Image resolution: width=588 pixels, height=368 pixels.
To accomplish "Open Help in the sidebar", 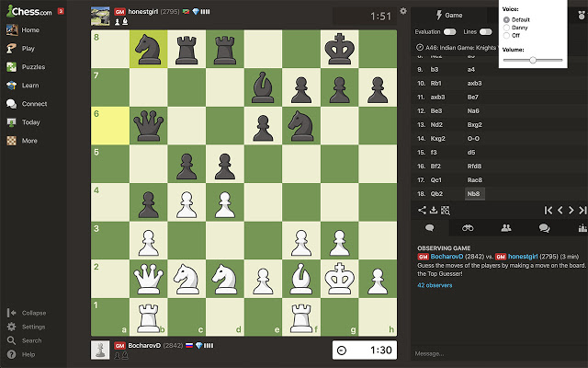I will coord(21,354).
